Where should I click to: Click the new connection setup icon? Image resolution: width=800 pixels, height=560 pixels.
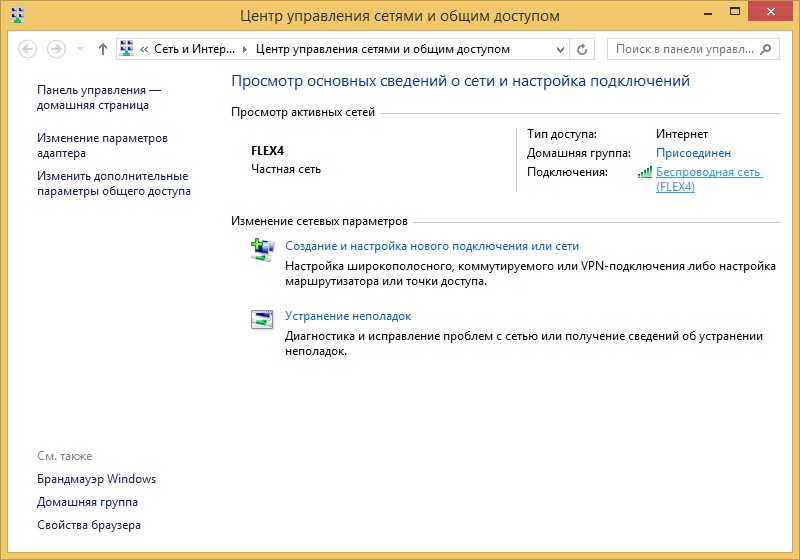(261, 250)
